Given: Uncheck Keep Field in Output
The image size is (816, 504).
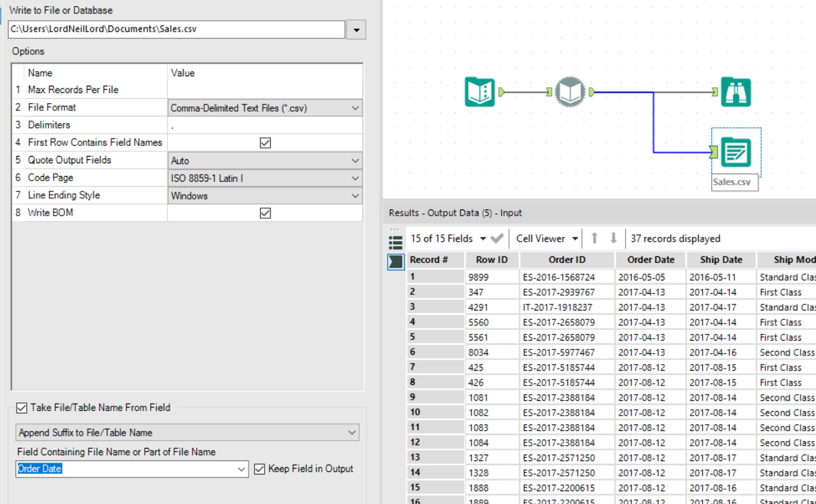Looking at the screenshot, I should (261, 469).
